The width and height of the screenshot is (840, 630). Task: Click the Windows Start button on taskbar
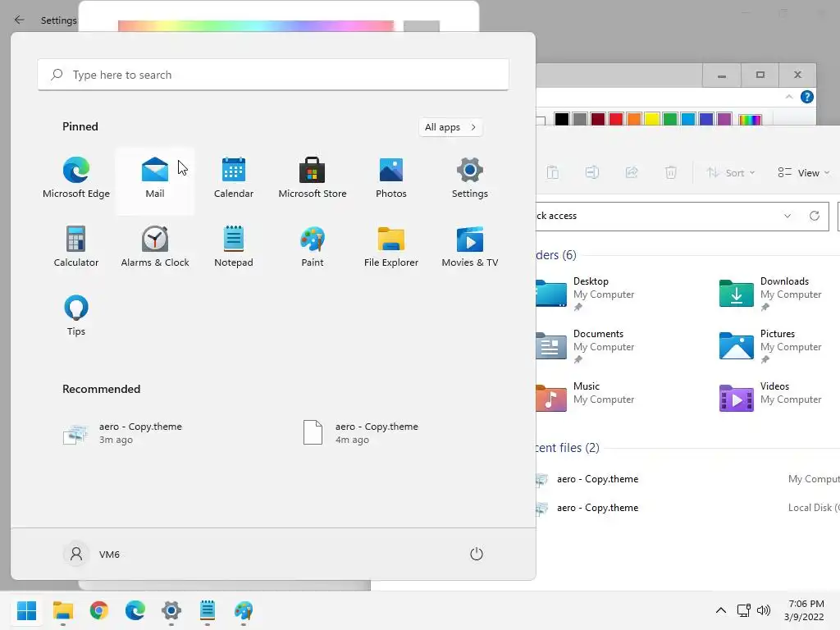[27, 610]
